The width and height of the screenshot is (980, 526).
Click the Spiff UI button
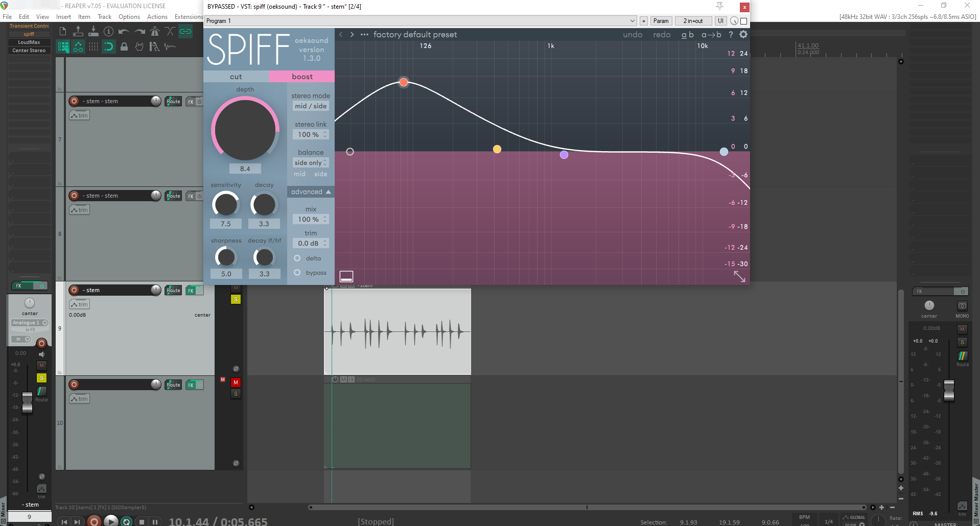(x=720, y=21)
